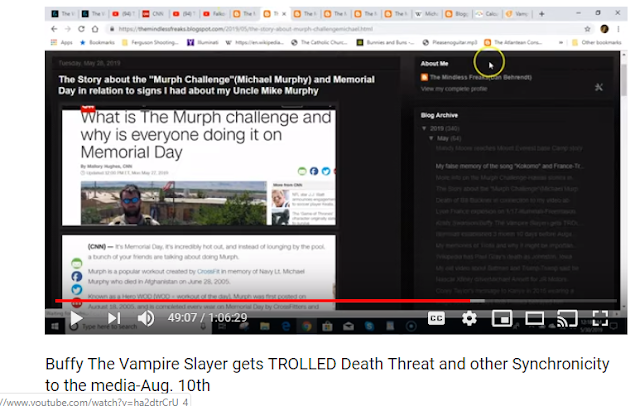Open the starred Bookmarks item
This screenshot has height=406, width=640.
click(97, 42)
